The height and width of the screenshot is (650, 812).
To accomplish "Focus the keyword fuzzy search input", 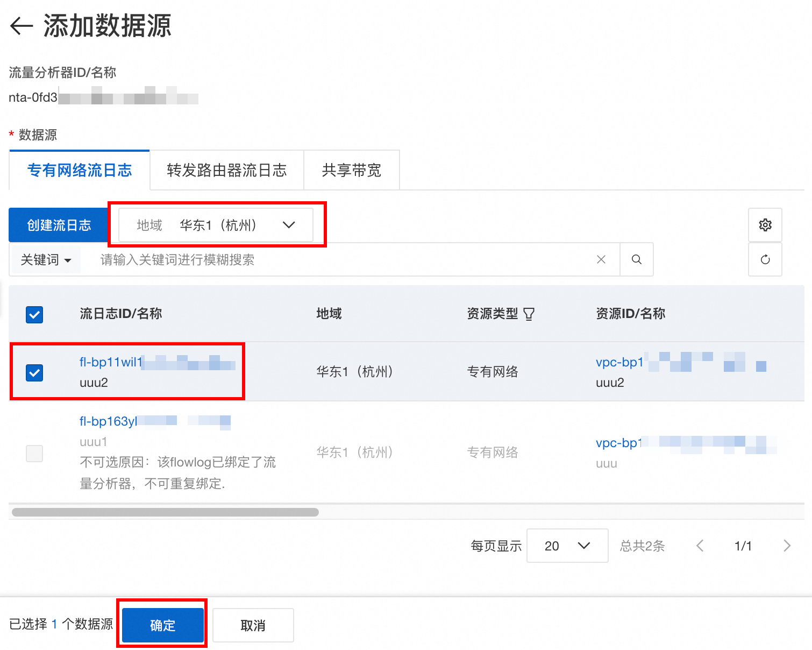I will point(344,260).
